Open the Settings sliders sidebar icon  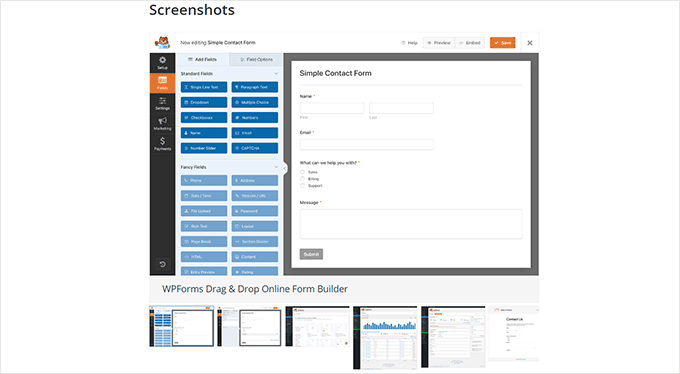[162, 103]
